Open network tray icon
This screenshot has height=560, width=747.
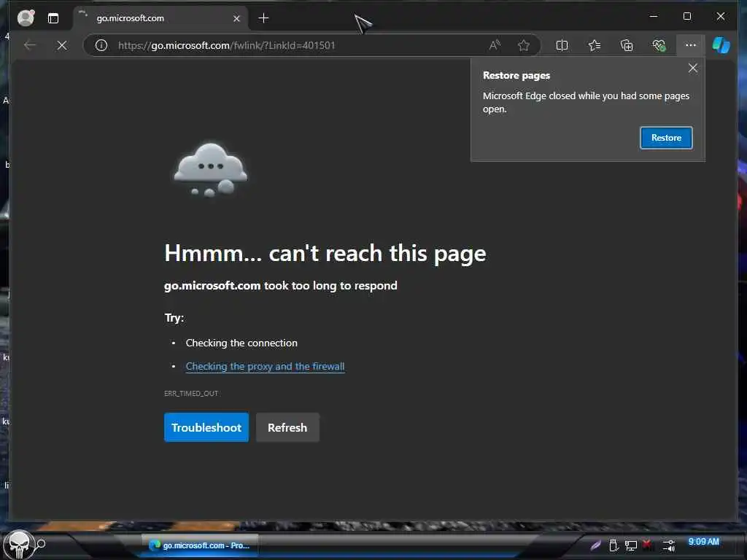(631, 545)
